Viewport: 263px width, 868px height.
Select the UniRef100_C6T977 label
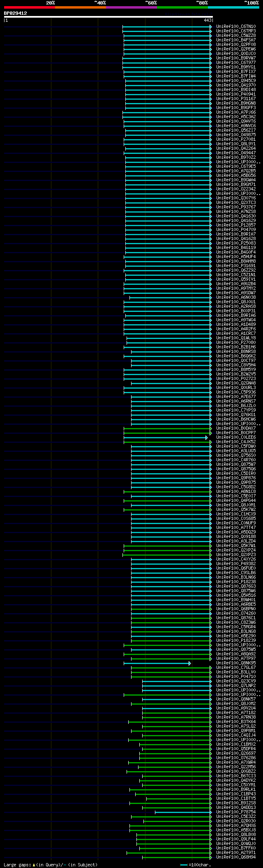(236, 63)
